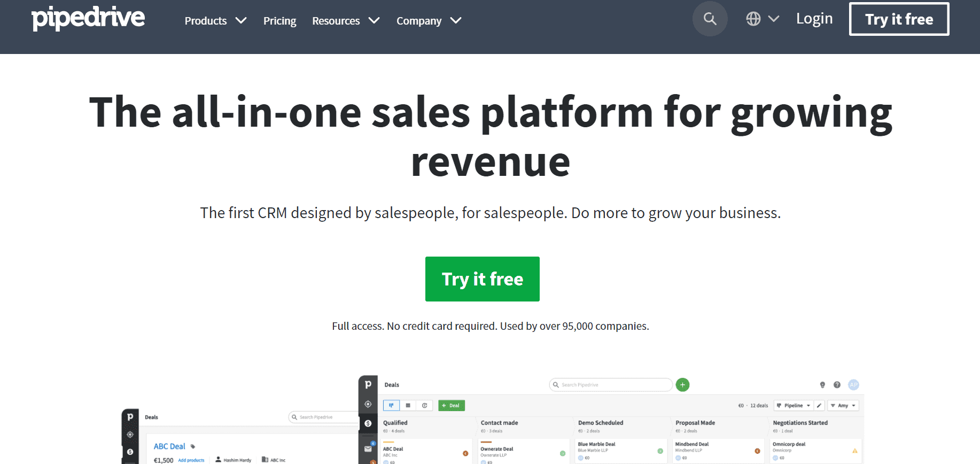Click the pipedrive logo in the header
Screen dimensions: 980x464
pos(88,18)
